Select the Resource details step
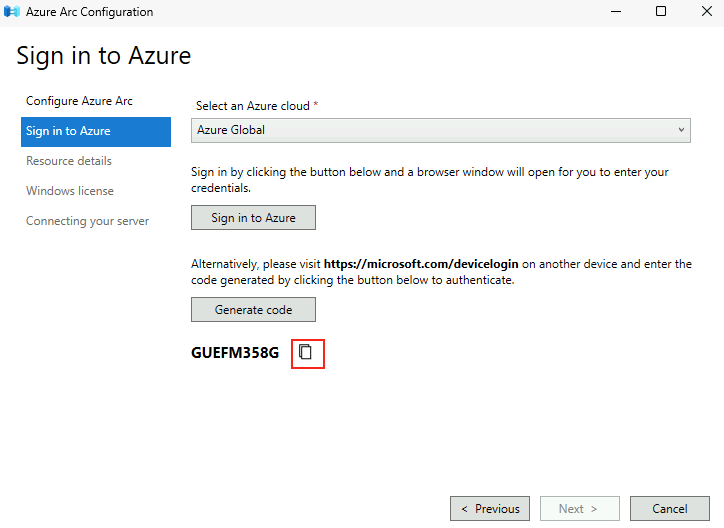This screenshot has height=528, width=724. pyautogui.click(x=69, y=161)
